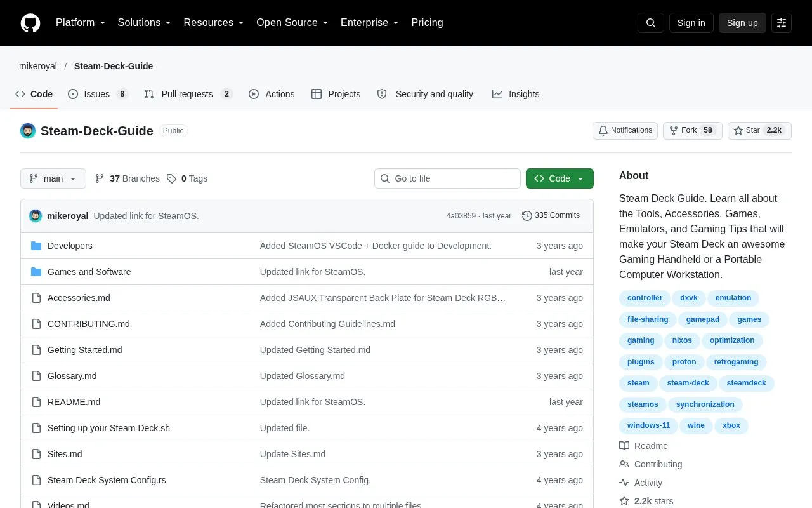Screen dimensions: 812x508
Task: Open the main branch selector dropdown
Action: pyautogui.click(x=53, y=178)
